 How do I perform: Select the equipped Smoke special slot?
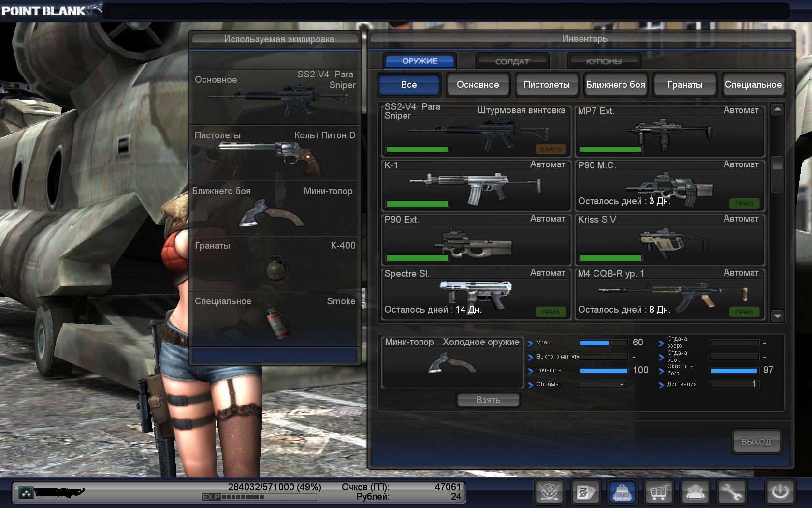[275, 319]
